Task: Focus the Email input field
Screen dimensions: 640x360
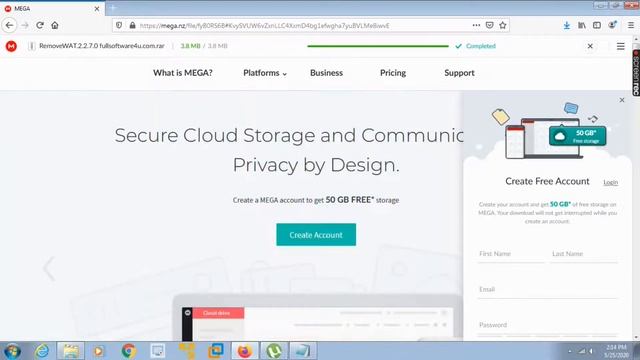Action: point(548,290)
